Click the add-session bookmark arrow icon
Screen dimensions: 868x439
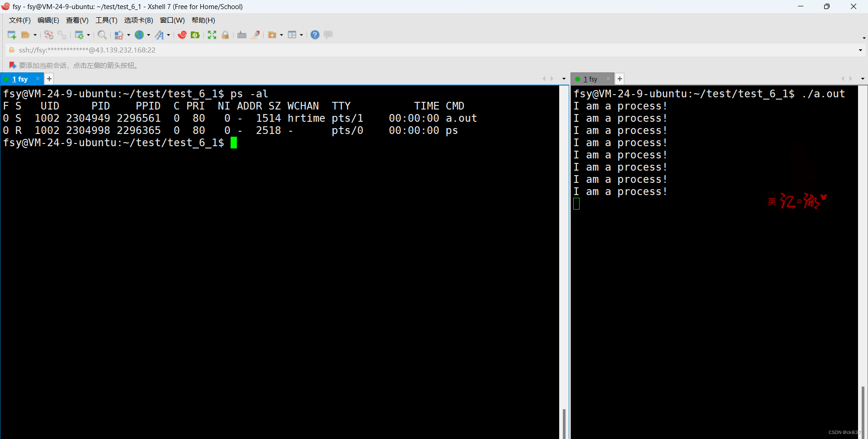13,66
